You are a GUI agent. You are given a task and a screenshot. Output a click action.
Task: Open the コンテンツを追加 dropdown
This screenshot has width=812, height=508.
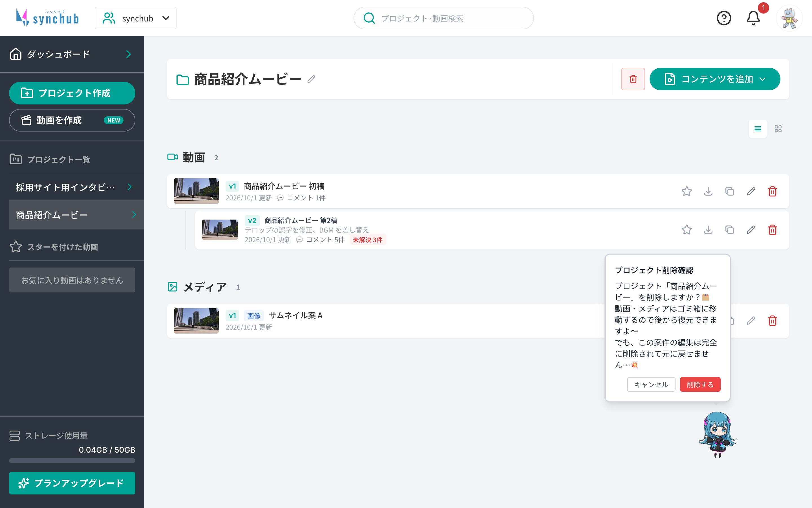click(x=715, y=79)
